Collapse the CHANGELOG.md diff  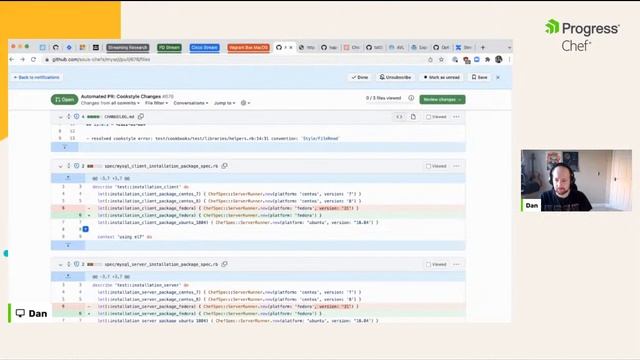coord(60,117)
